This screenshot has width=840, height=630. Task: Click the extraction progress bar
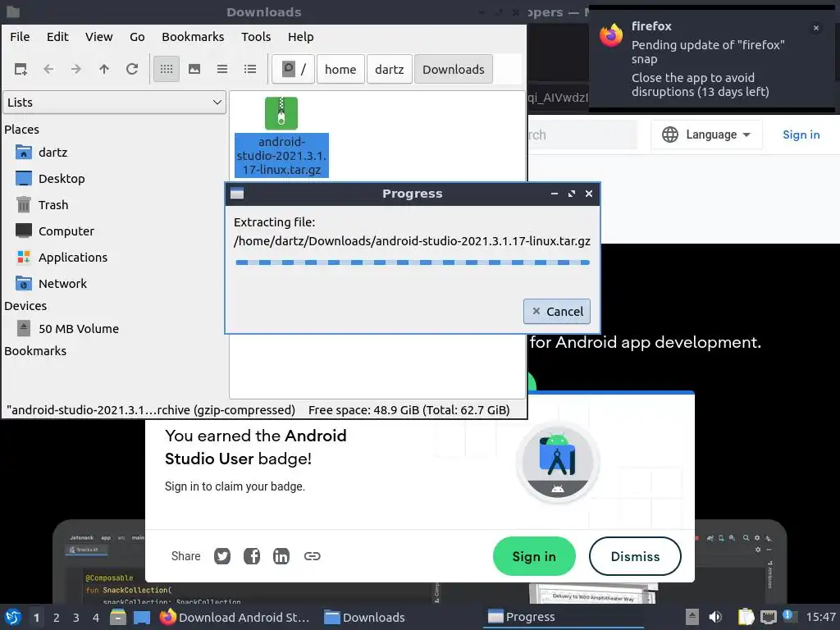click(413, 262)
